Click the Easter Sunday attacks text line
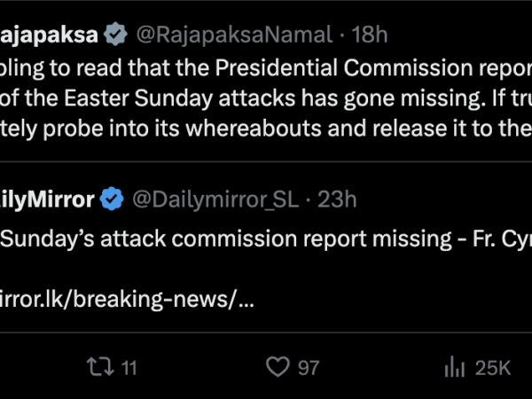Screen dimensions: 532x399 [x=266, y=98]
